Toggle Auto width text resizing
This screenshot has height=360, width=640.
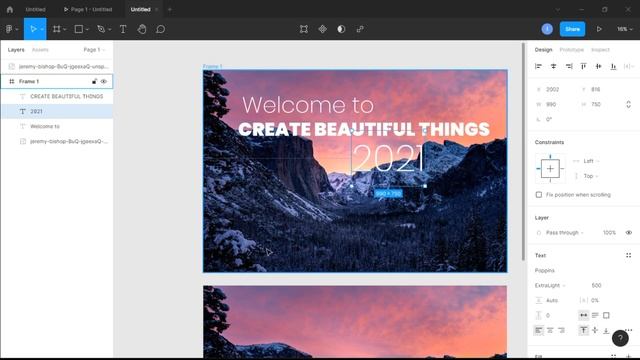[584, 315]
